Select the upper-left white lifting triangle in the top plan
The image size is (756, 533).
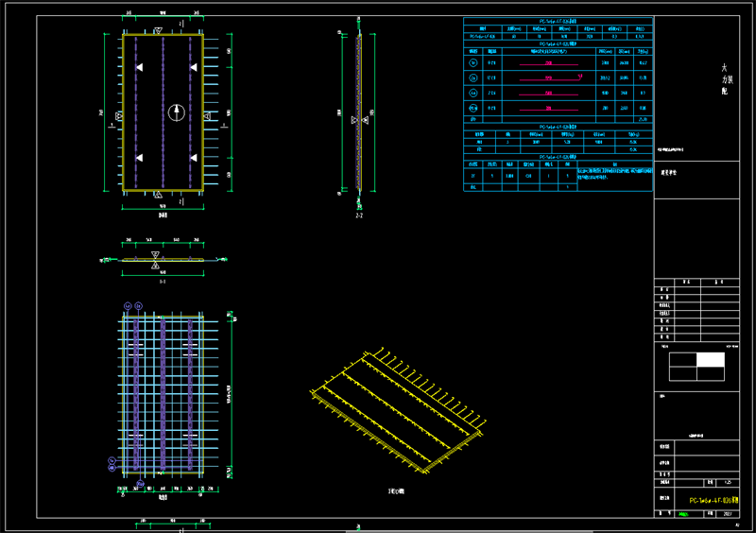pyautogui.click(x=139, y=67)
